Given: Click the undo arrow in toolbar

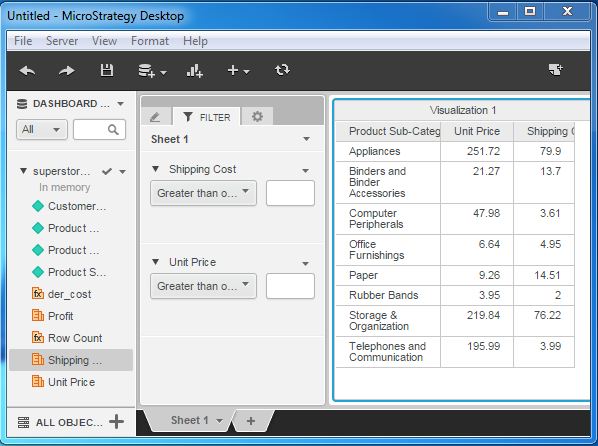Looking at the screenshot, I should coord(27,71).
